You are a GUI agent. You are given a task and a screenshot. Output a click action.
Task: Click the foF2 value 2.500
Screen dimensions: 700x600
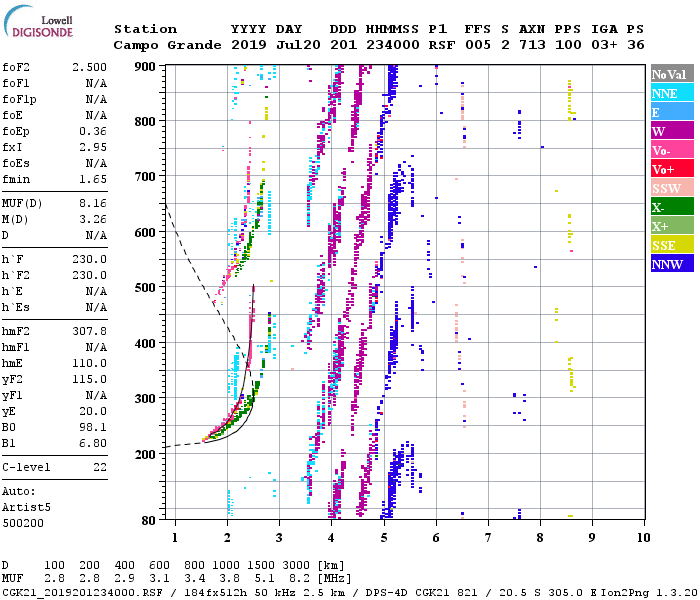tap(89, 67)
